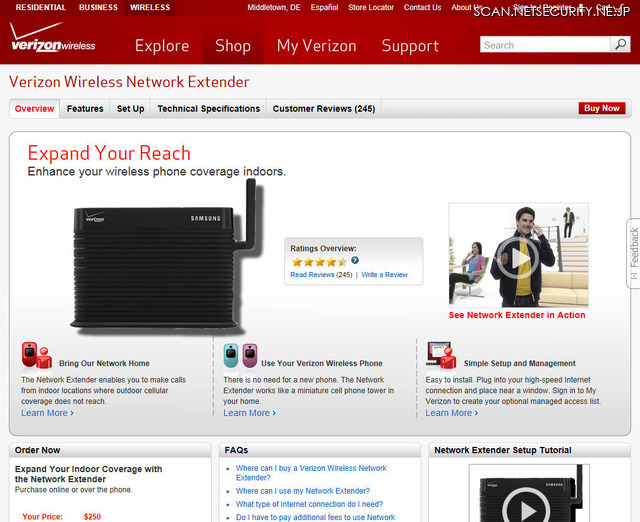Click the search magnifying glass icon
640x522 pixels.
(x=622, y=45)
